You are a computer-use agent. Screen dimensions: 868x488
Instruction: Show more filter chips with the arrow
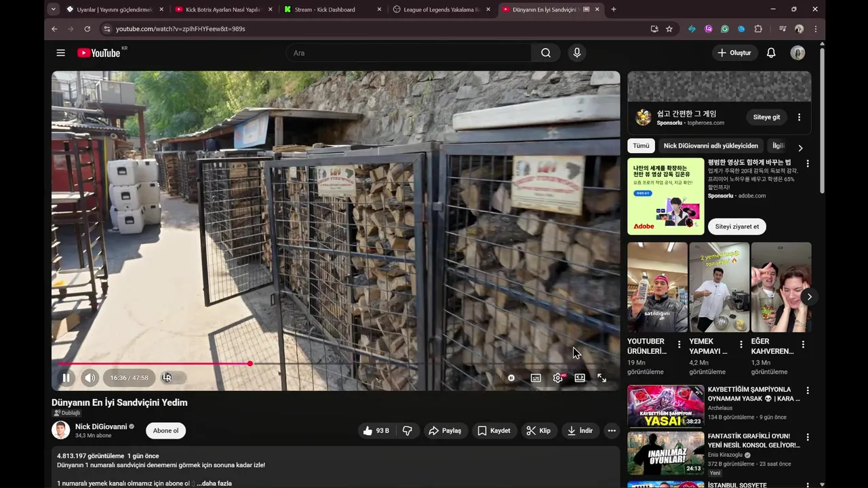click(x=800, y=148)
